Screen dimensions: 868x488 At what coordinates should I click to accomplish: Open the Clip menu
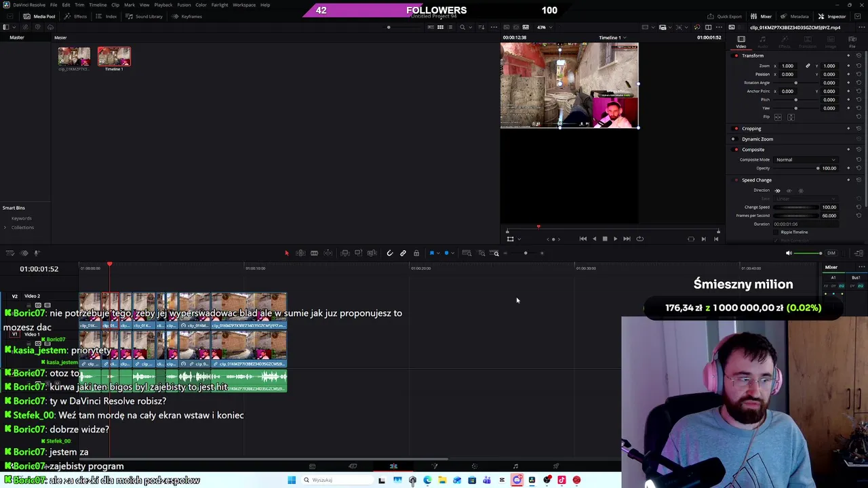point(115,5)
